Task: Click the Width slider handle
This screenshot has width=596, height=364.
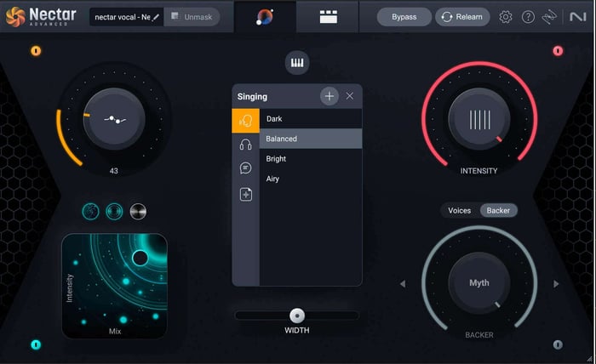Action: click(297, 316)
